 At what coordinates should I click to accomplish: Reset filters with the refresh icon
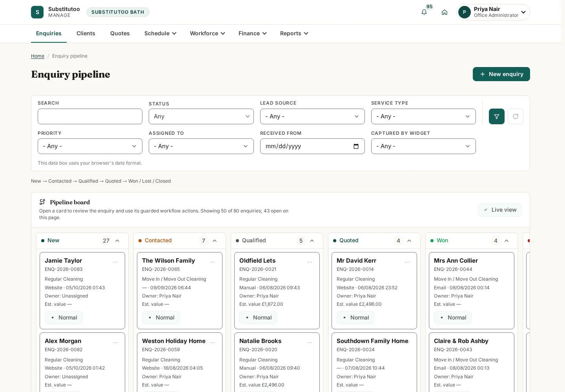pos(516,116)
